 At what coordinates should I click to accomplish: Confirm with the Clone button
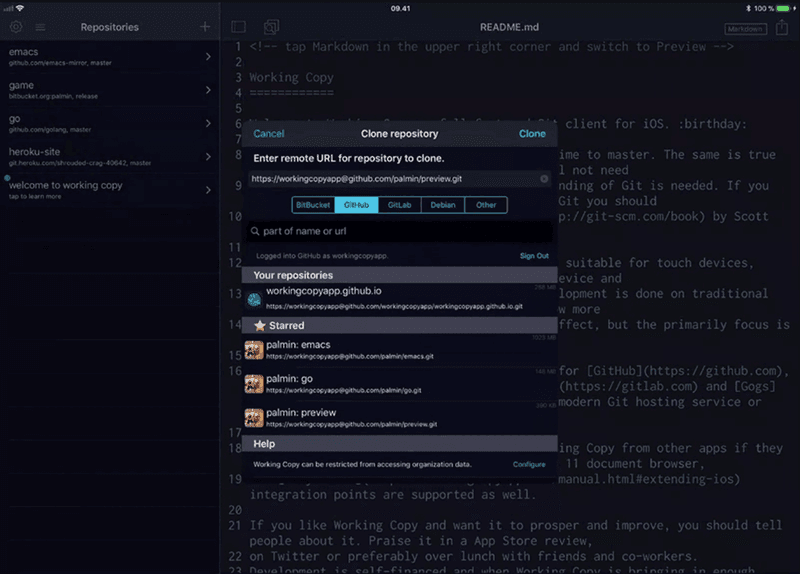[x=532, y=134]
